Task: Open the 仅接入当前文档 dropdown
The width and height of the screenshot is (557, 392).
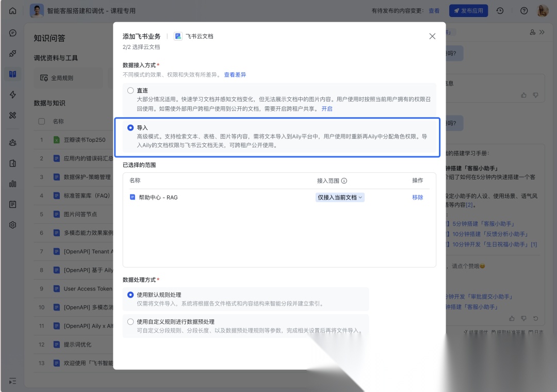Action: click(x=340, y=197)
